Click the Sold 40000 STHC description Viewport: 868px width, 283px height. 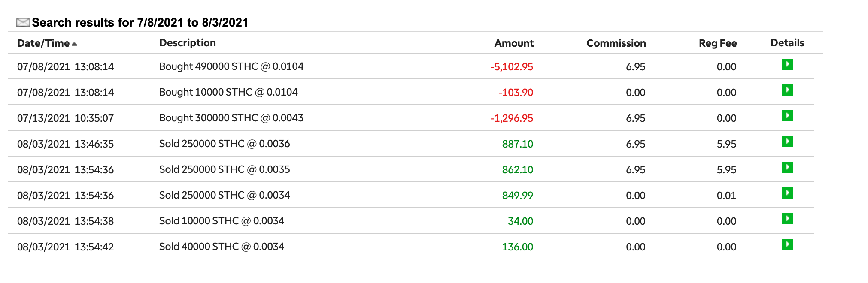coord(222,247)
